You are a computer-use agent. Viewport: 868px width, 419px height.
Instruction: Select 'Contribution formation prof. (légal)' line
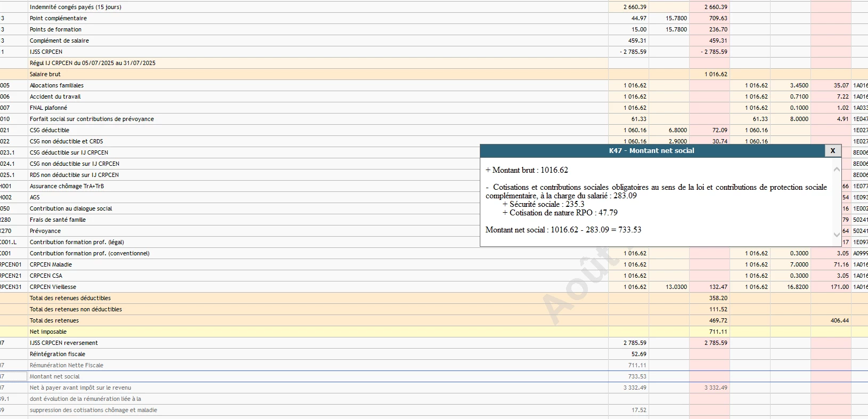pyautogui.click(x=77, y=242)
